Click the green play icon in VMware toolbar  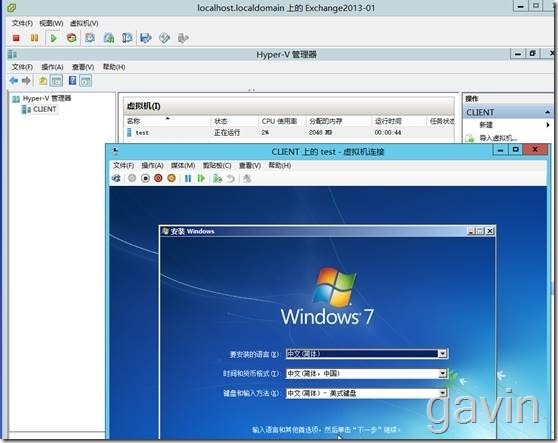[x=53, y=38]
